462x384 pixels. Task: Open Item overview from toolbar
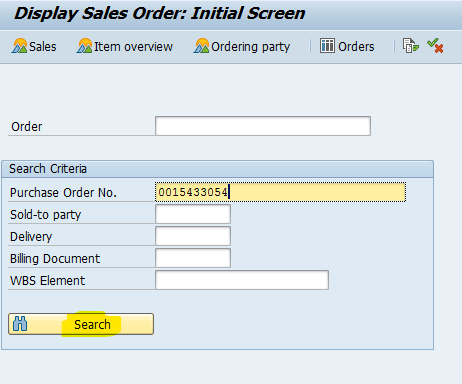[x=125, y=46]
